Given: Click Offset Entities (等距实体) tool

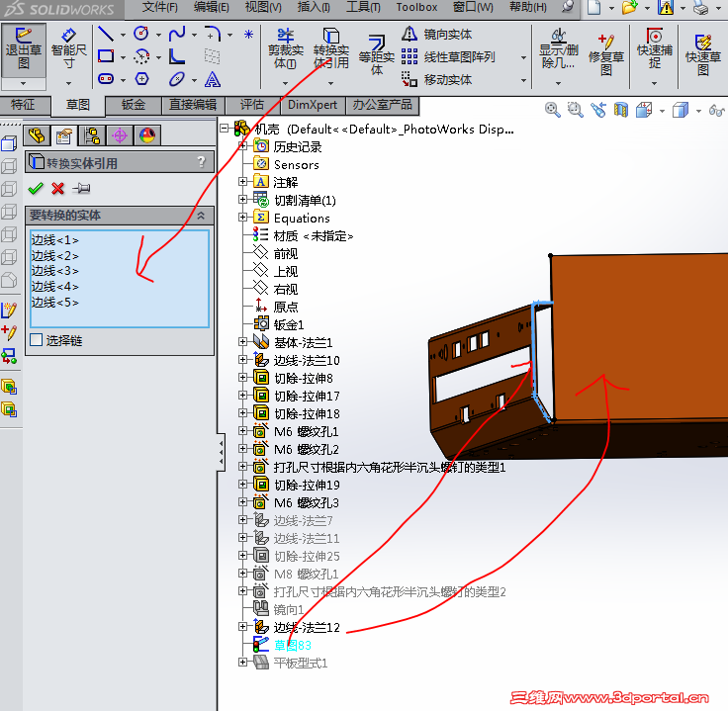Looking at the screenshot, I should pos(377,54).
